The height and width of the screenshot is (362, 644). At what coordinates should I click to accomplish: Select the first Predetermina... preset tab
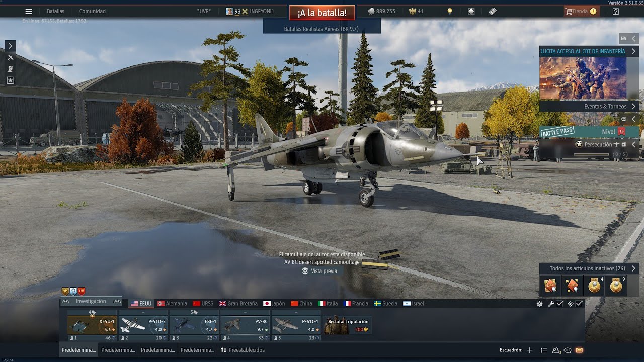(x=78, y=350)
